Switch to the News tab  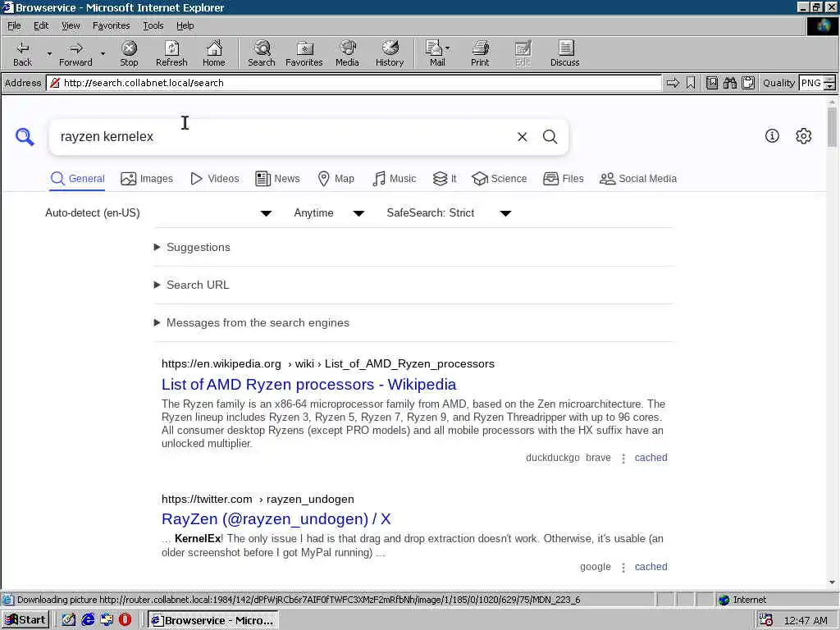pyautogui.click(x=277, y=179)
